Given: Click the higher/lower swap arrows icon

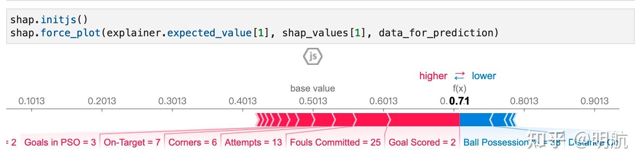Looking at the screenshot, I should (459, 76).
